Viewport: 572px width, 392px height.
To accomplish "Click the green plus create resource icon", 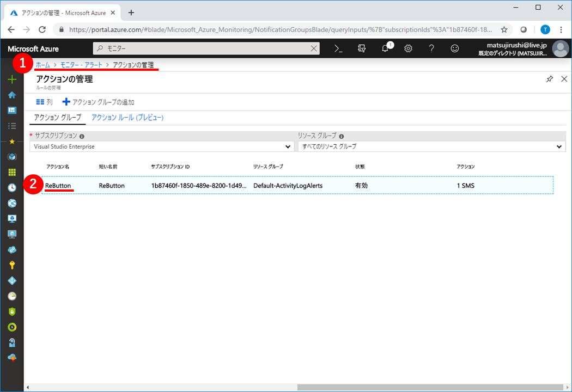I will pyautogui.click(x=12, y=79).
